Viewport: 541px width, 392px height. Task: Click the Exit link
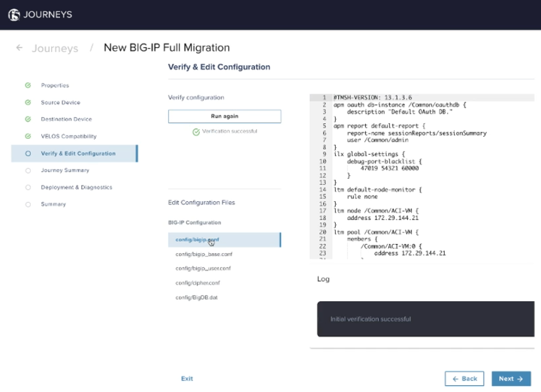pos(187,378)
